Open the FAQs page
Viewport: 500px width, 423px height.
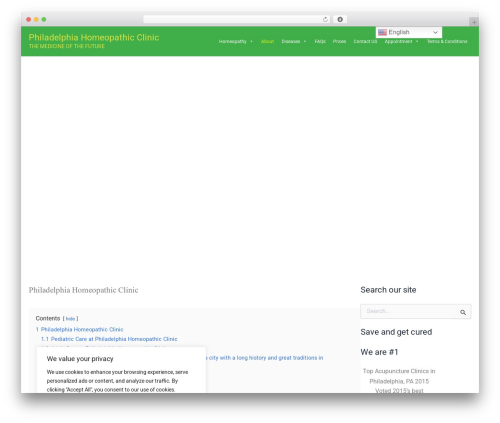pyautogui.click(x=320, y=42)
